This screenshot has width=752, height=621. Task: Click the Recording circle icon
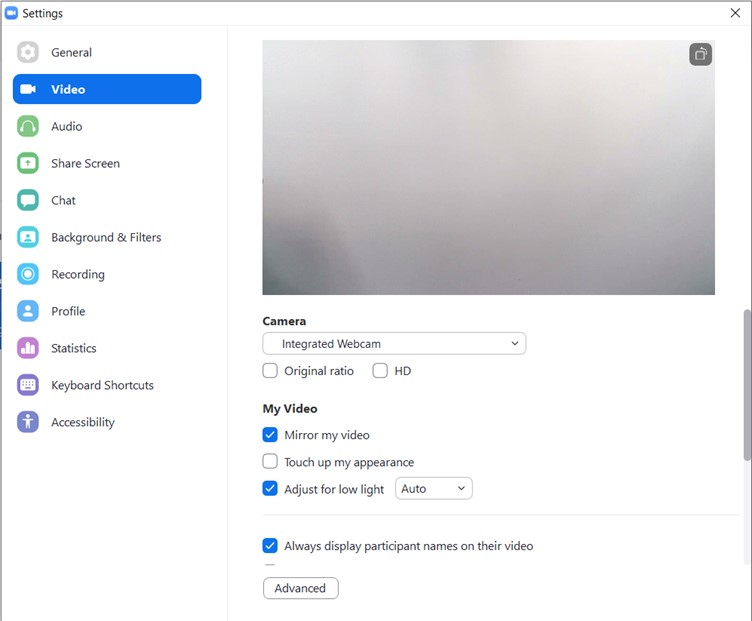28,274
